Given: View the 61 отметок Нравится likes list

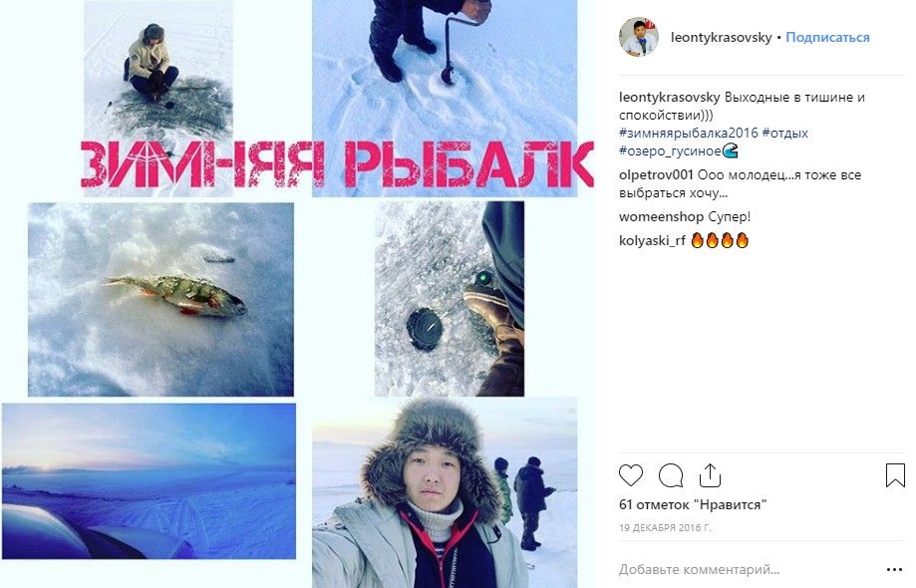Looking at the screenshot, I should click(x=693, y=504).
